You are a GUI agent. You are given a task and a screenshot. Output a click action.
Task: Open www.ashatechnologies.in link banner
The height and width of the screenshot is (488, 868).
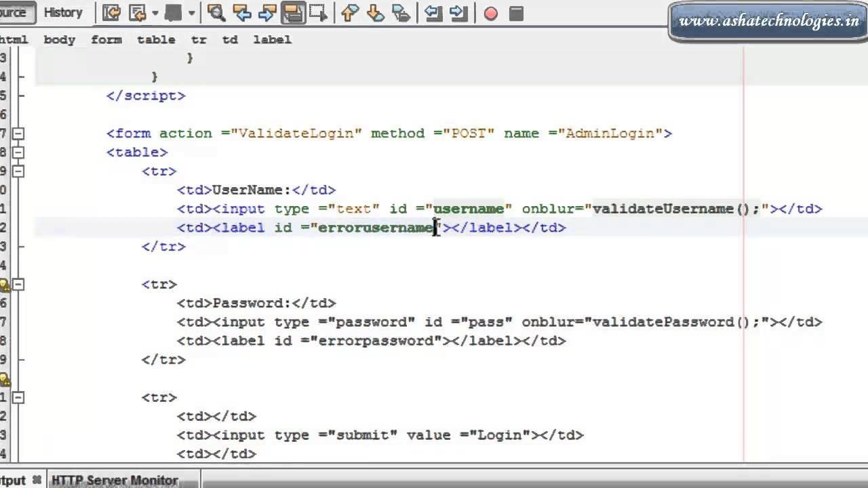(769, 22)
